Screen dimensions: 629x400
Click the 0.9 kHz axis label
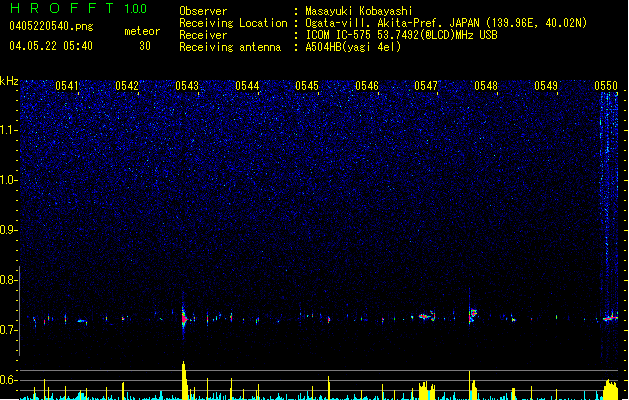click(9, 230)
